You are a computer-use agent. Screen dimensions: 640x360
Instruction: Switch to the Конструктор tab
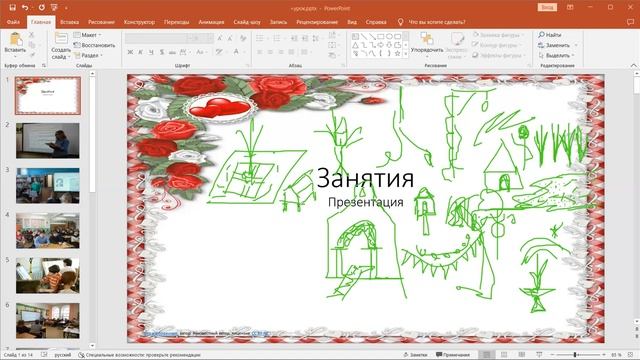tap(139, 22)
